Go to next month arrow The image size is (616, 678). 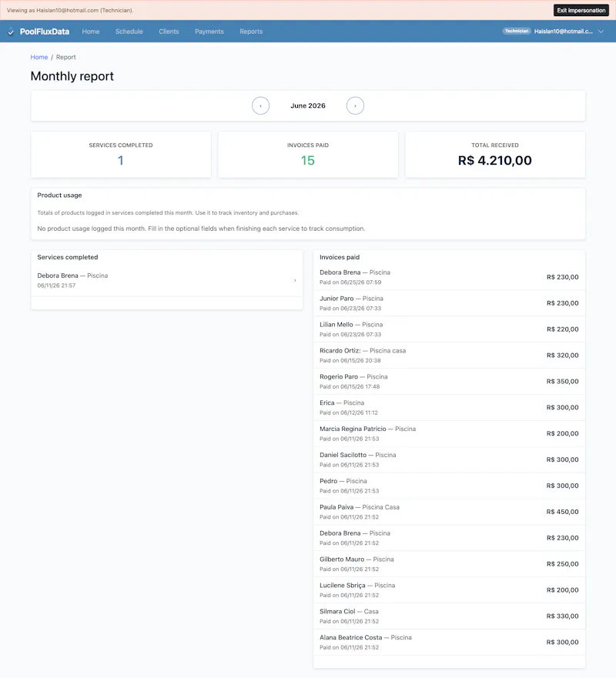[x=355, y=105]
